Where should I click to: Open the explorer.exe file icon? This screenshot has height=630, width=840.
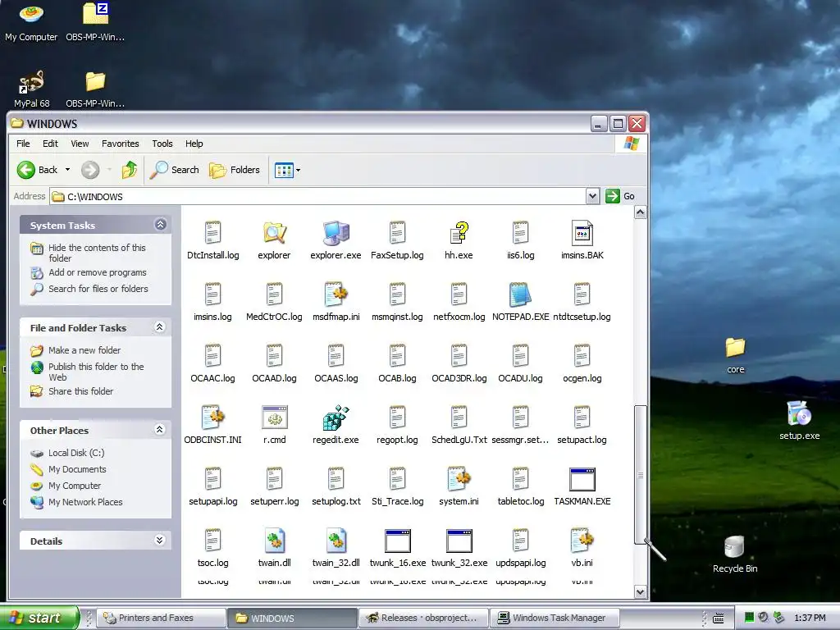pos(336,232)
